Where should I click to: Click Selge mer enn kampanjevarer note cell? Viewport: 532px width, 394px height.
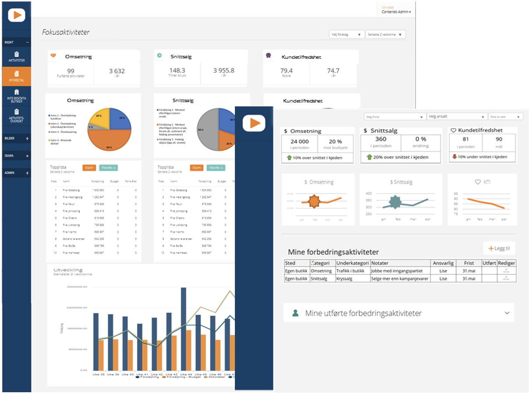coord(400,278)
